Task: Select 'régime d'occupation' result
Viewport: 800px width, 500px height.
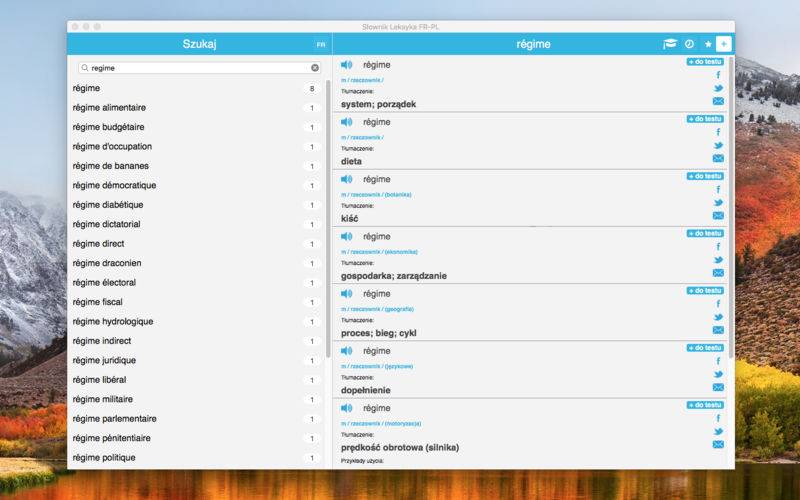Action: pyautogui.click(x=196, y=146)
